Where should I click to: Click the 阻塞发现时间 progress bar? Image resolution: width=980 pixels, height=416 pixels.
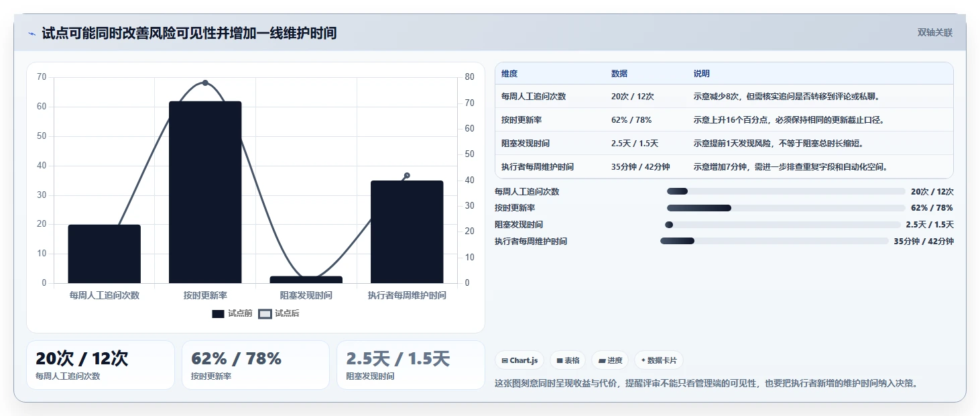(x=783, y=225)
